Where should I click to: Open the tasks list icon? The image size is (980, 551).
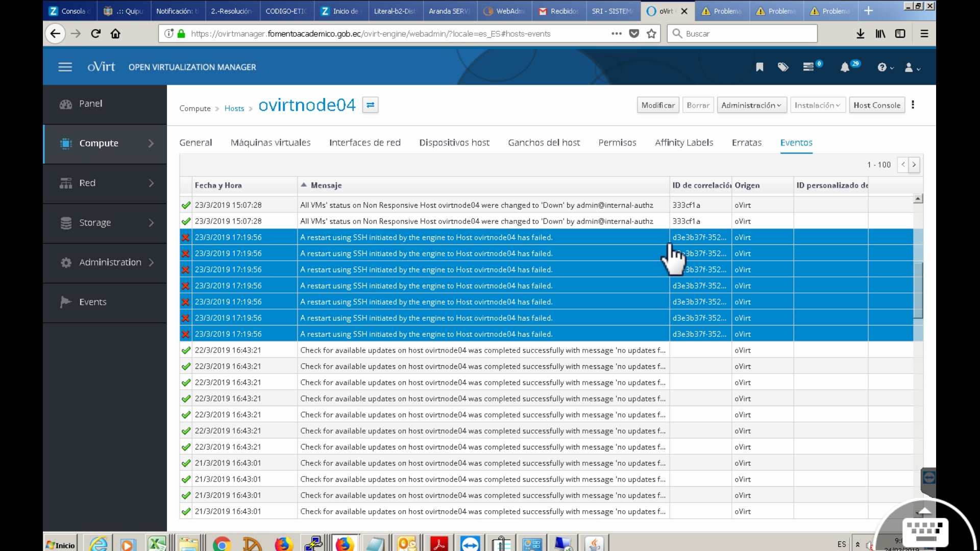[808, 67]
